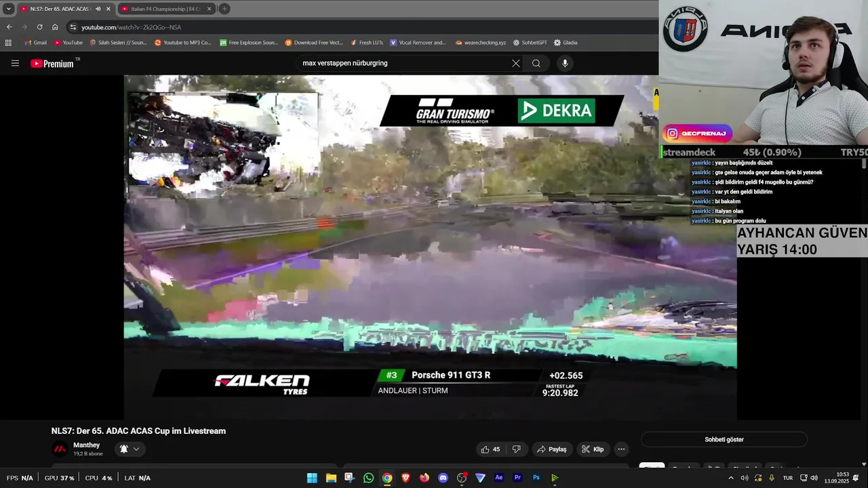Screen dimensions: 868x488
Task: Open the Vocal Remover bookmark
Action: [418, 42]
